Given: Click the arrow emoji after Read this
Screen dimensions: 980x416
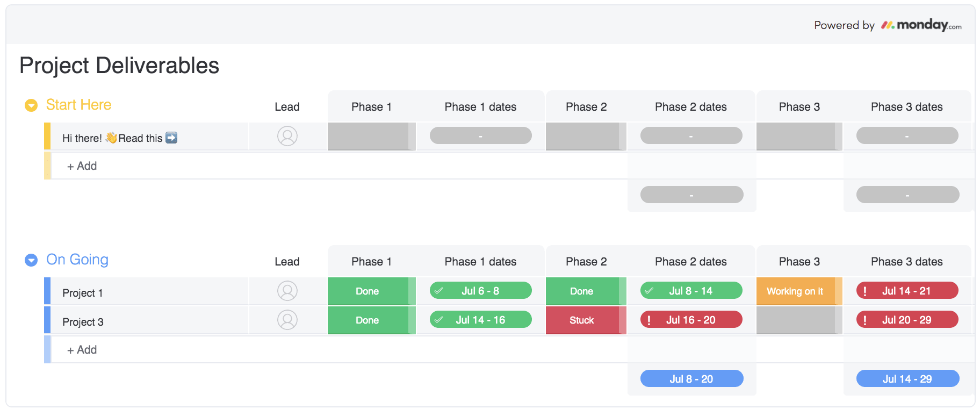Looking at the screenshot, I should [x=171, y=138].
